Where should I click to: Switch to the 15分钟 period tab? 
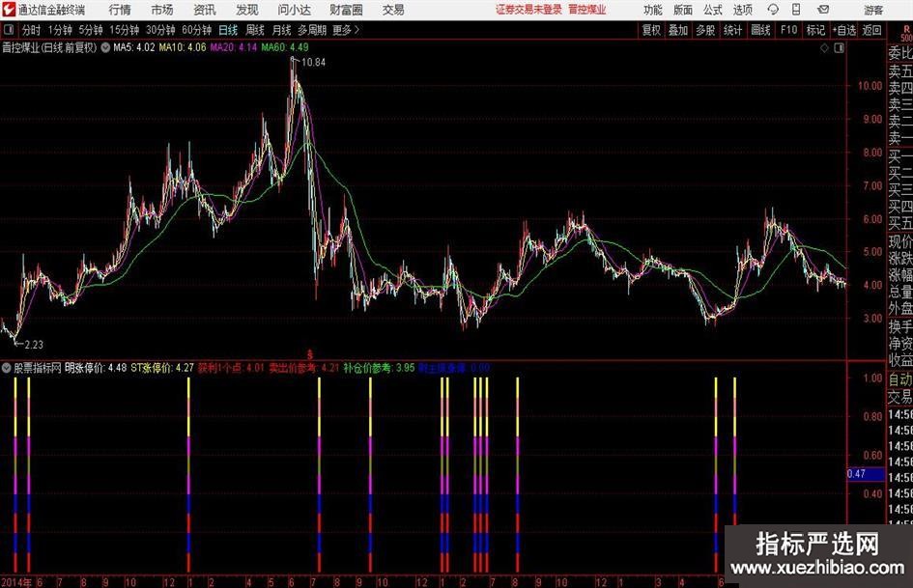[x=124, y=30]
